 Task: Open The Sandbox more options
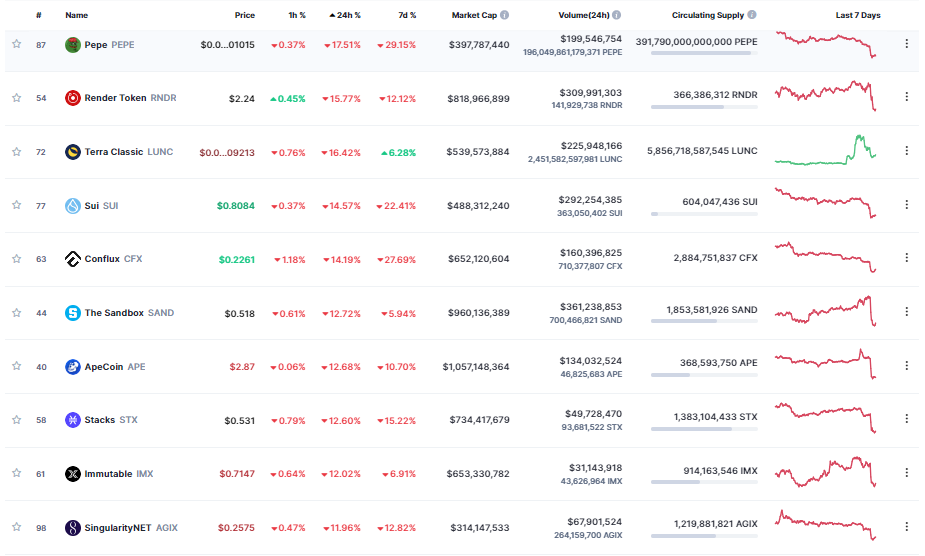[907, 311]
